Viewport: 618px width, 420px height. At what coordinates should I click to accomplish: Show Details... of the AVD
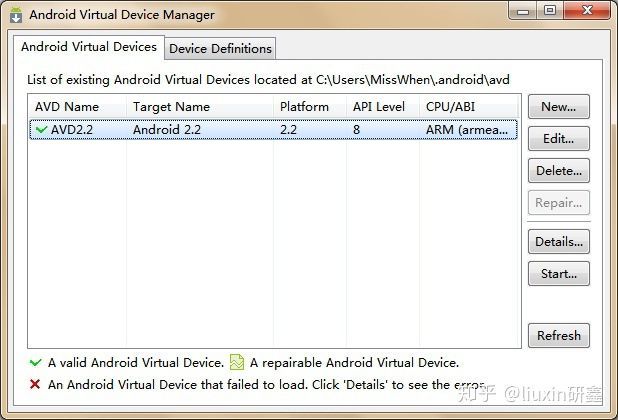558,241
